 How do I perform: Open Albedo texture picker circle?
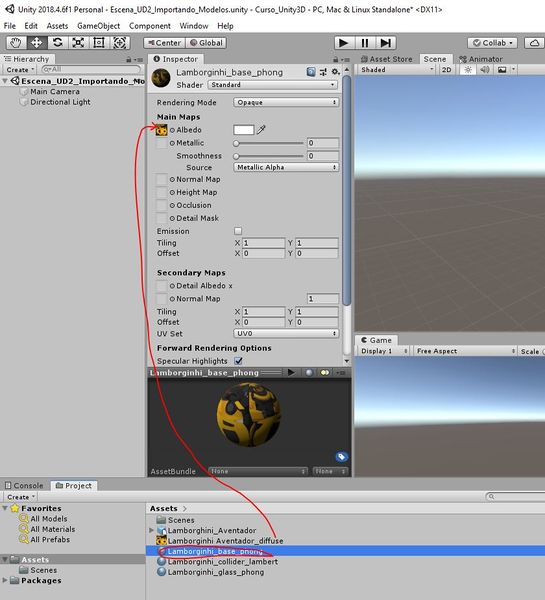pos(172,130)
